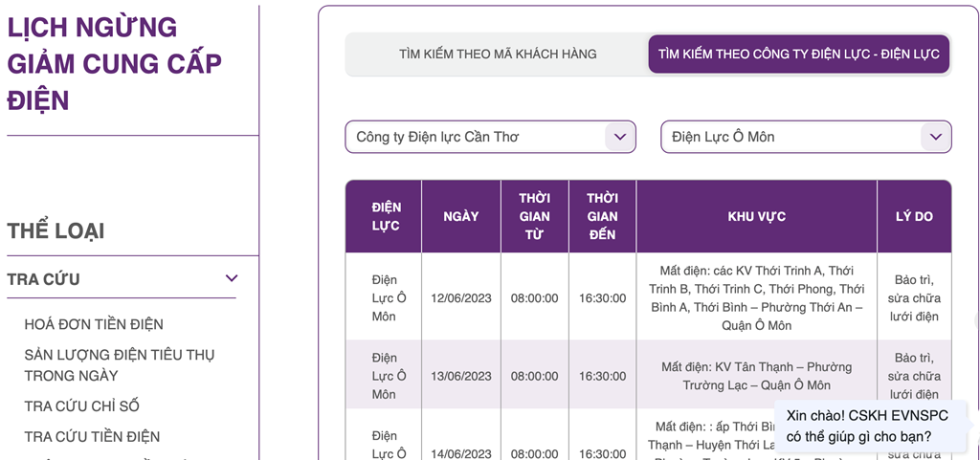Open the HOÁ ĐƠN TIỀN ĐIỆN link
980x460 pixels.
click(94, 324)
